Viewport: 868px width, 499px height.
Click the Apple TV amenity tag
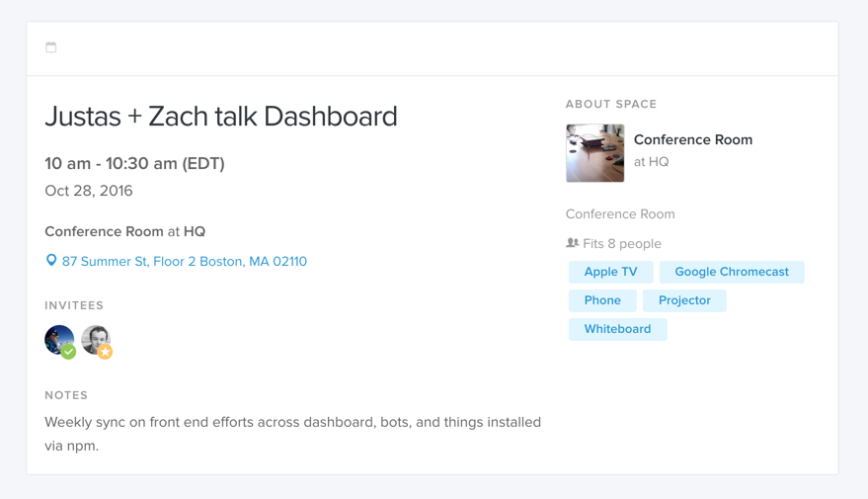point(610,272)
